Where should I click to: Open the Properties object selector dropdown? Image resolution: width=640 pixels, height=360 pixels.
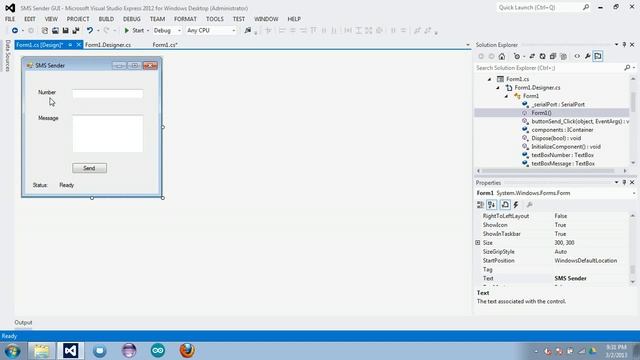click(634, 193)
